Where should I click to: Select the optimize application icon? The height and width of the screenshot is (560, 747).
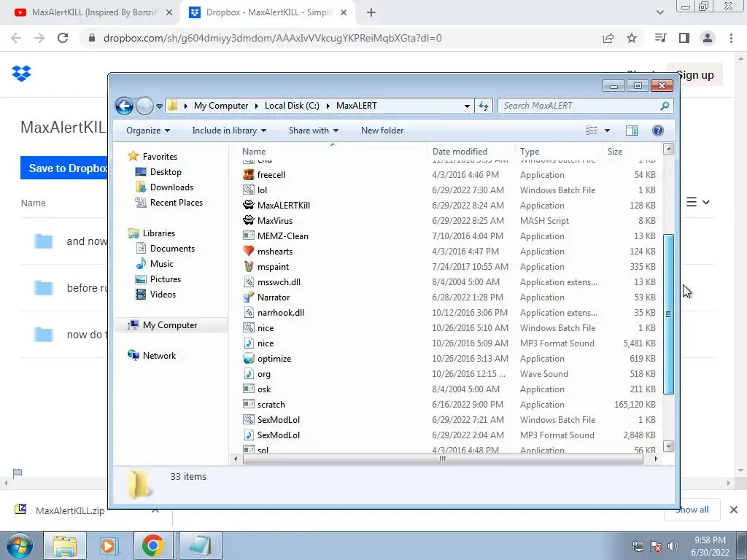tap(248, 359)
